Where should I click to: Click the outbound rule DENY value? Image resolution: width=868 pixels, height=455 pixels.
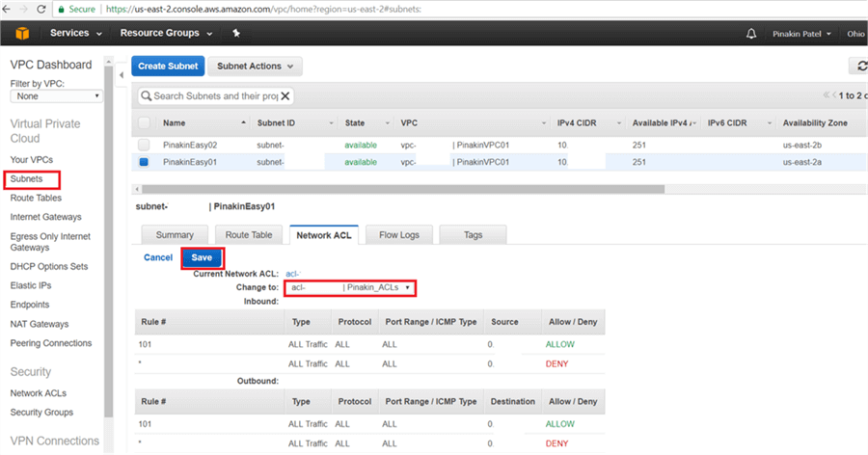pyautogui.click(x=556, y=443)
